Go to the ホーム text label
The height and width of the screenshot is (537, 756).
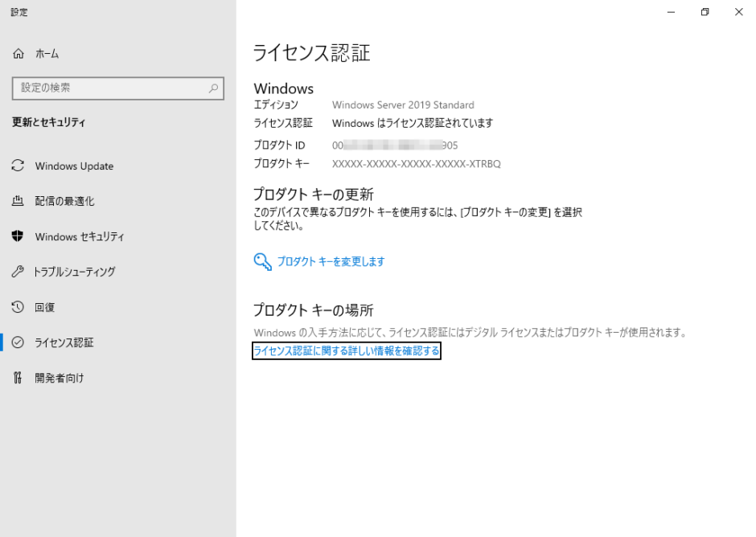tap(47, 54)
